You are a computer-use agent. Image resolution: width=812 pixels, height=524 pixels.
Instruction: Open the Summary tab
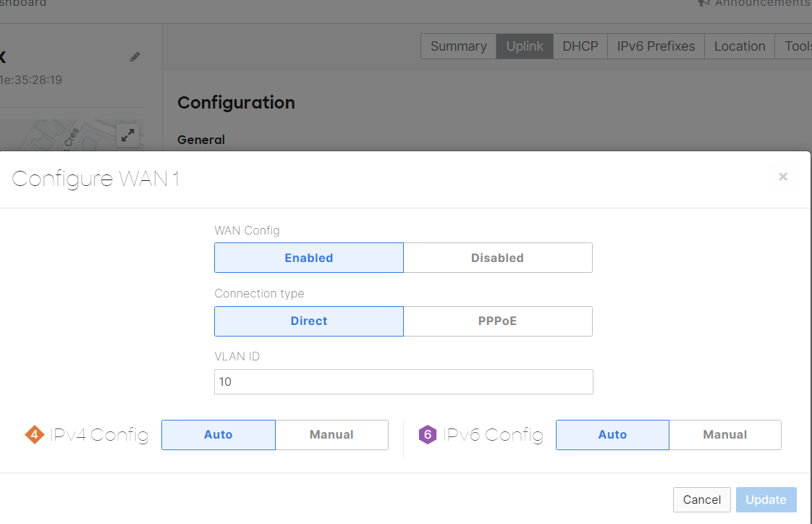tap(458, 46)
